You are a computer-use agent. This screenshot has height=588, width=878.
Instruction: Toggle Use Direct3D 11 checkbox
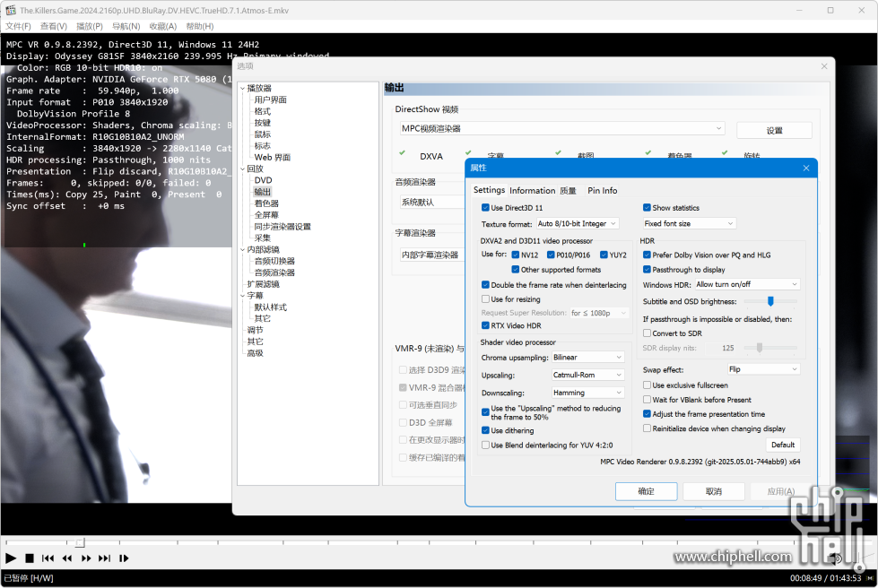click(485, 208)
